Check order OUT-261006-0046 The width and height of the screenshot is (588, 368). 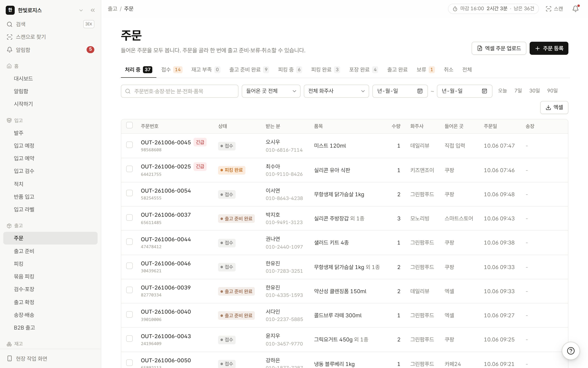[129, 266]
